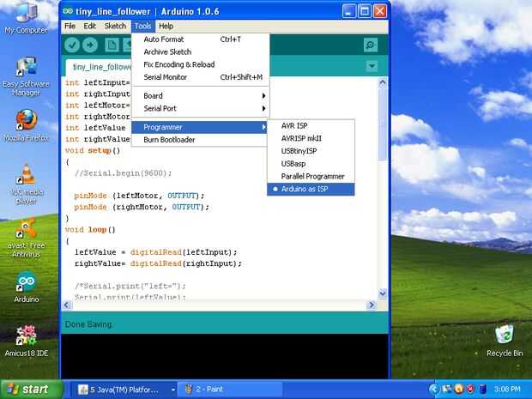Click leftValue = digitalRead(leftInput); line

[155, 252]
